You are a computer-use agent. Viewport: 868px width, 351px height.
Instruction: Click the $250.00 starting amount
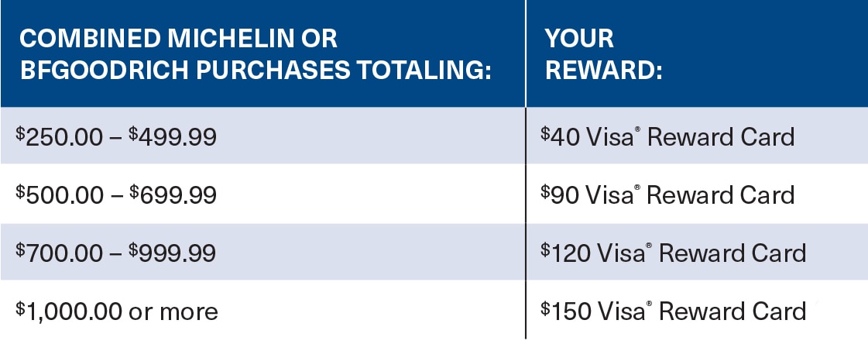click(59, 136)
